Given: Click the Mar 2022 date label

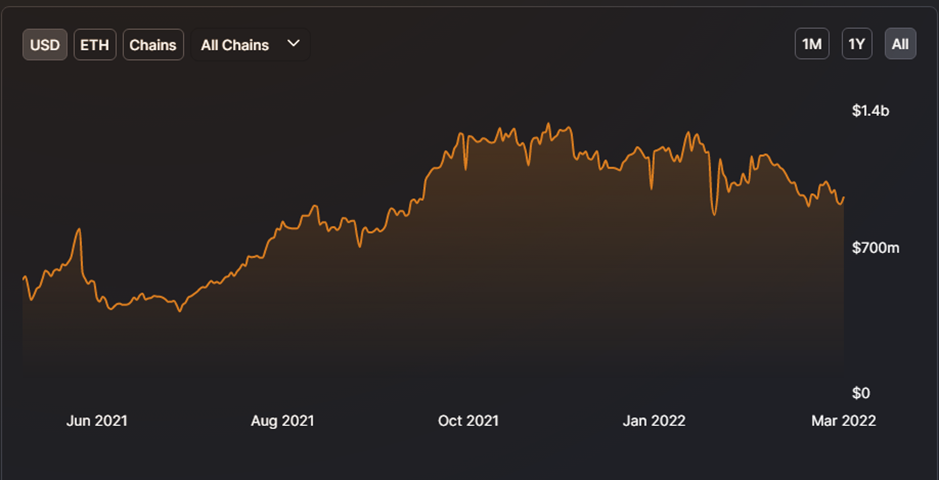Looking at the screenshot, I should (844, 421).
